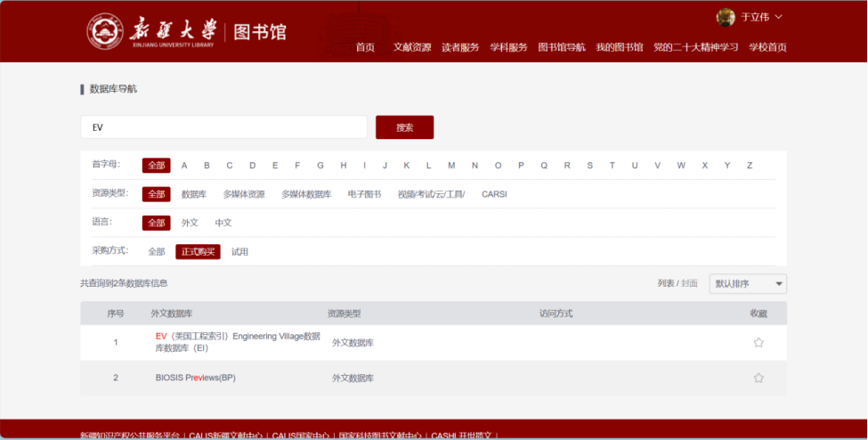Go to 学校首页 in navigation

767,47
